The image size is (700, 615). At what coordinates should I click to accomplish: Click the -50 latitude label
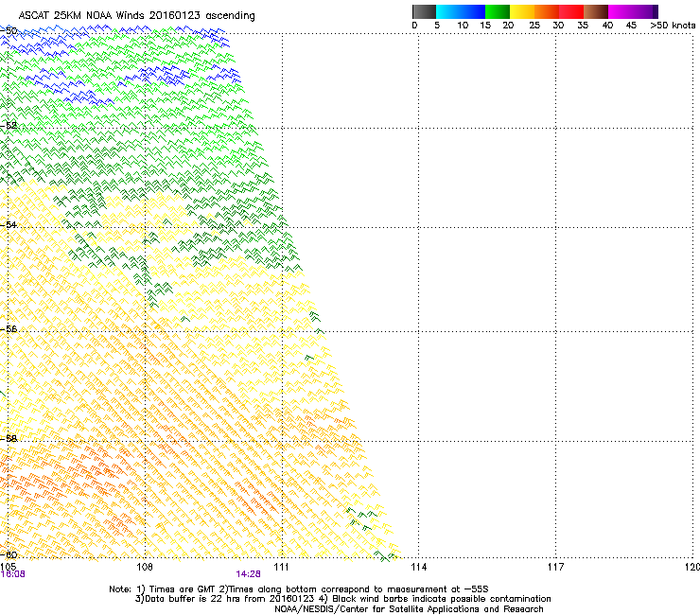(9, 30)
